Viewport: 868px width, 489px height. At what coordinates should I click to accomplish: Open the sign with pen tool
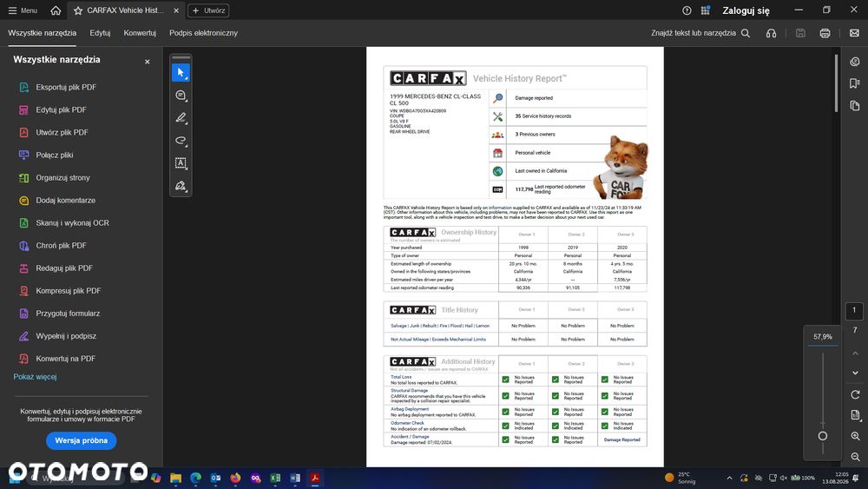181,186
